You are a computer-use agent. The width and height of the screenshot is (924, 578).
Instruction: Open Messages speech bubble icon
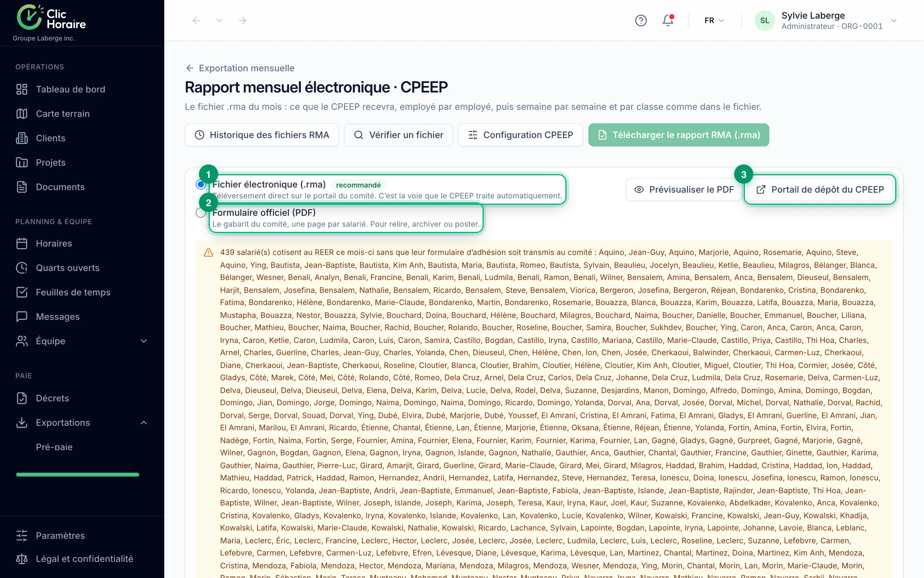[22, 317]
